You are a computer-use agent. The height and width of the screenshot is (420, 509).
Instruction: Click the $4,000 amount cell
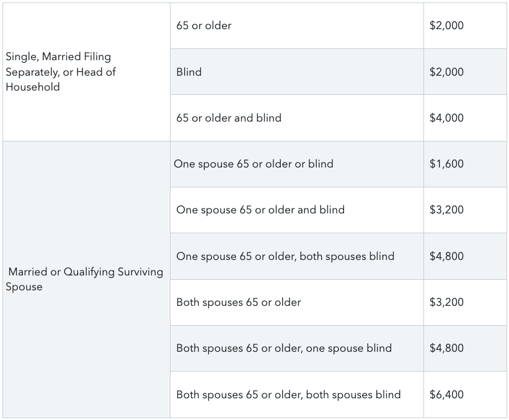point(446,118)
